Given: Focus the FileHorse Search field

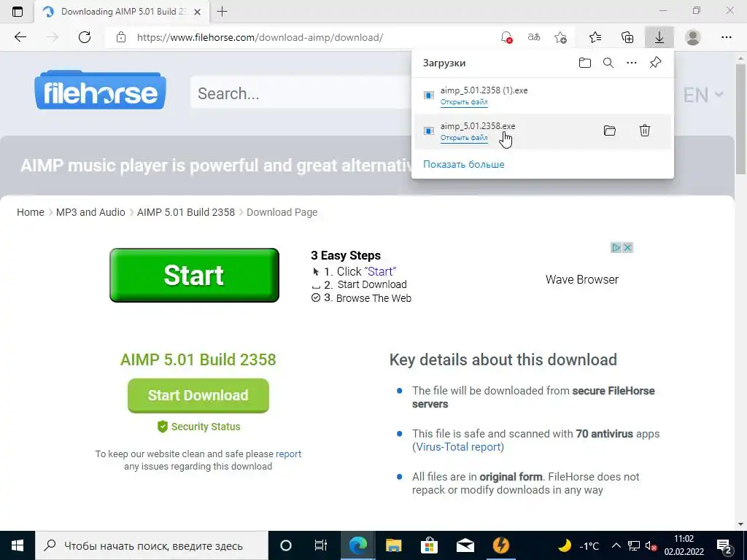Looking at the screenshot, I should (301, 93).
